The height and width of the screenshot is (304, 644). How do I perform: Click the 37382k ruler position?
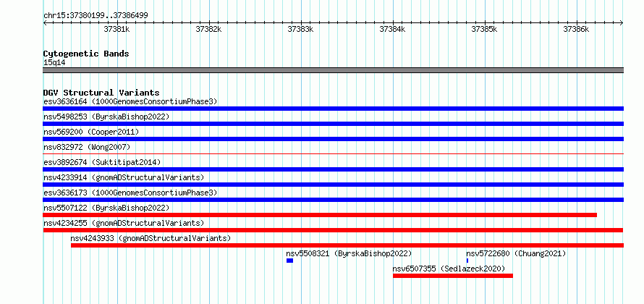point(209,29)
